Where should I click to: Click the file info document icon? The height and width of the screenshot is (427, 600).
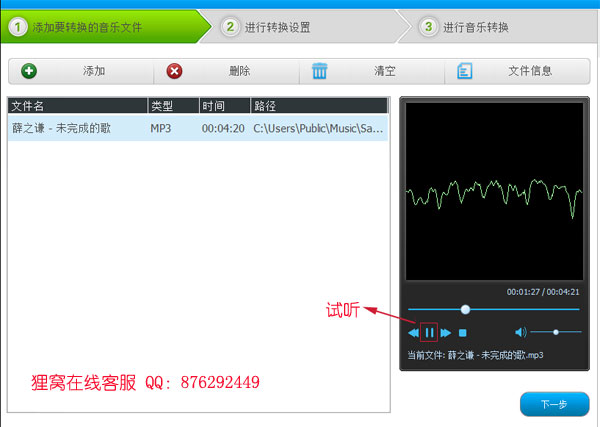(x=465, y=71)
